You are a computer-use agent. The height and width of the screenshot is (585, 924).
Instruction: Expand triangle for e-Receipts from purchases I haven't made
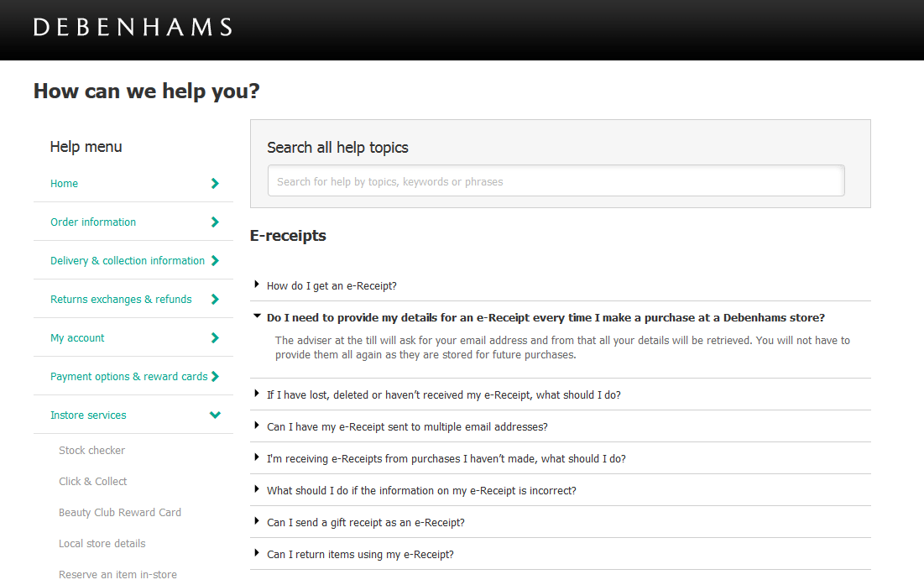tap(256, 457)
